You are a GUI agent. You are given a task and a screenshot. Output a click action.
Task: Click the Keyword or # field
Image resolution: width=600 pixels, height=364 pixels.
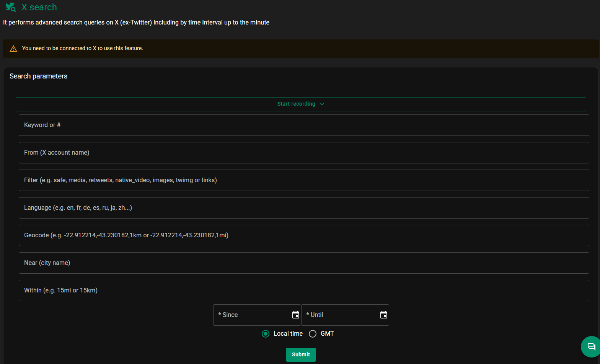(x=303, y=125)
